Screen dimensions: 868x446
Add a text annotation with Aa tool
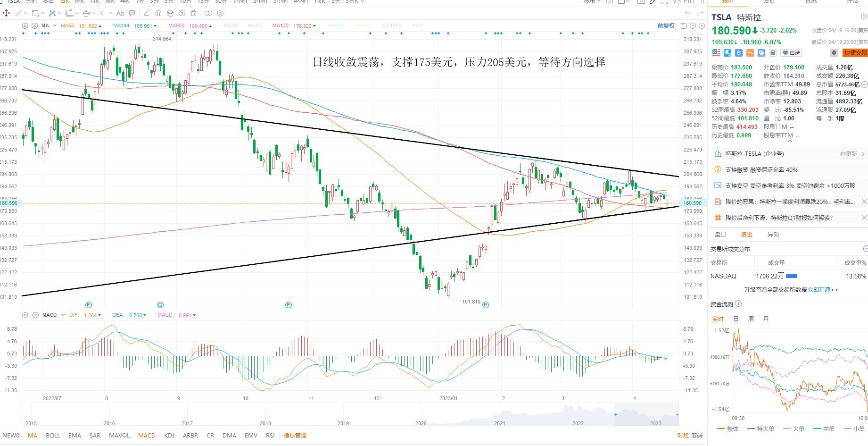pyautogui.click(x=120, y=13)
